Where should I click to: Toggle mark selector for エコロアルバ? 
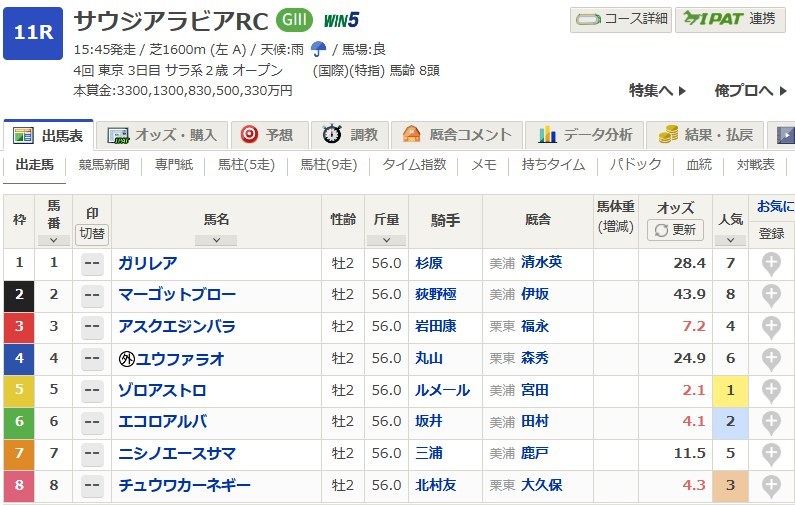[x=92, y=422]
